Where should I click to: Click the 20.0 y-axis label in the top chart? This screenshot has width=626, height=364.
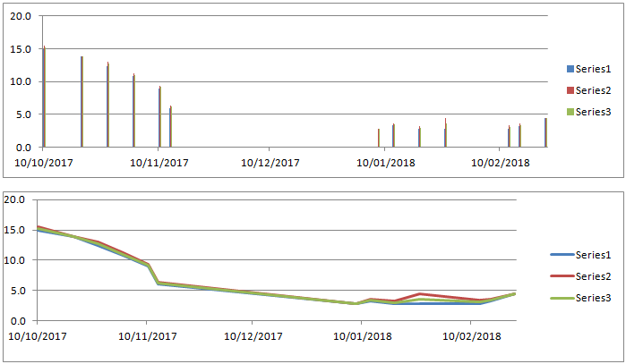(21, 16)
